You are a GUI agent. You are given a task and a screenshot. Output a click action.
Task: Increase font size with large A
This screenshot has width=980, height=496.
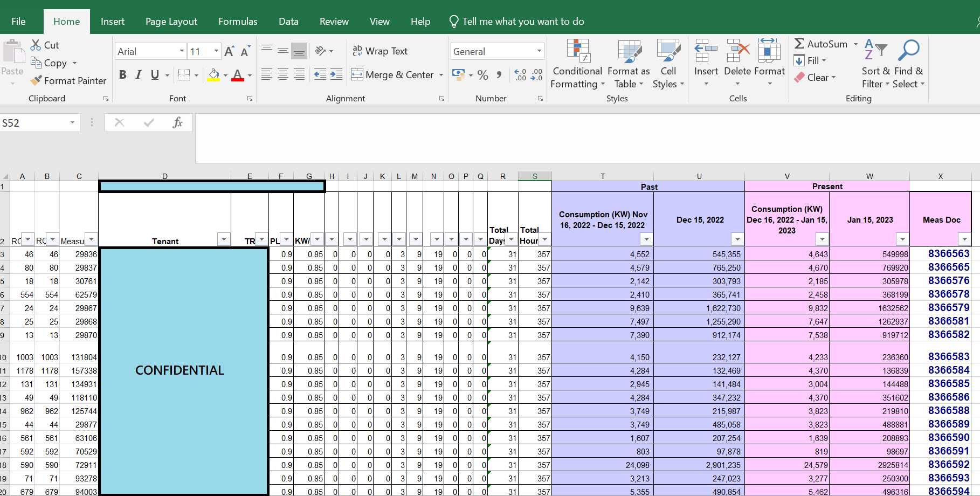(x=229, y=51)
